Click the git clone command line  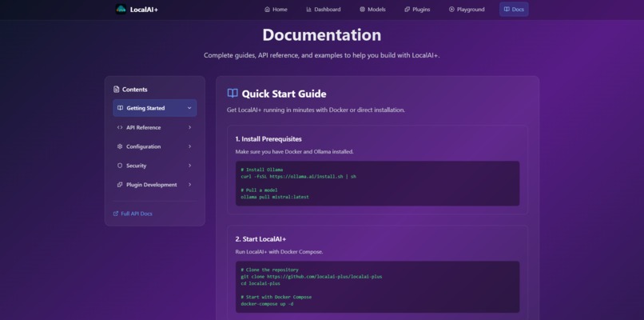pos(312,277)
